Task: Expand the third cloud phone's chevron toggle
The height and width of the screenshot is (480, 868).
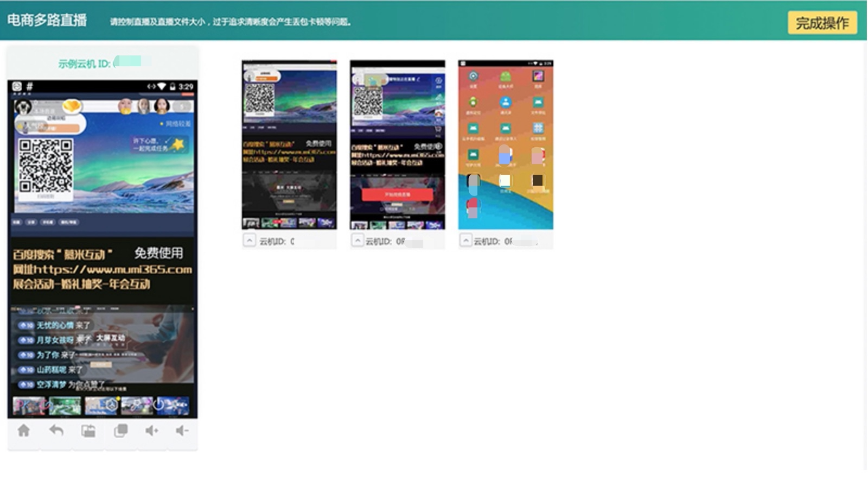Action: click(465, 240)
